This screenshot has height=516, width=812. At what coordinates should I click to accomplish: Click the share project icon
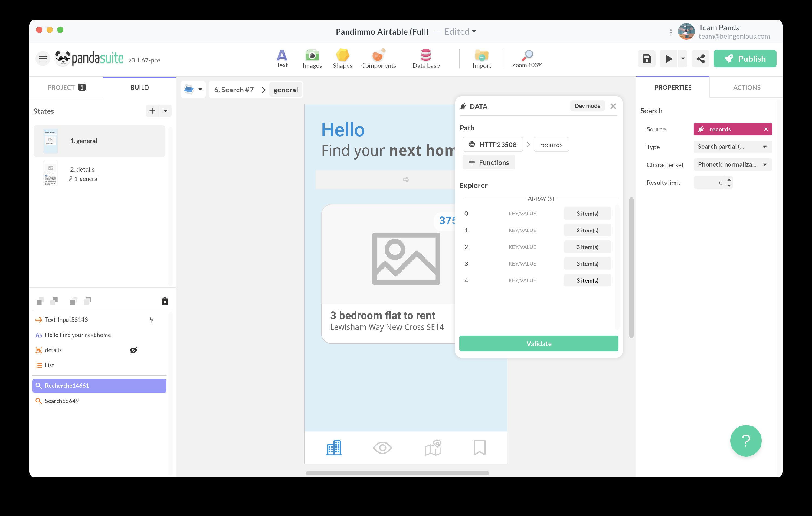click(x=700, y=59)
